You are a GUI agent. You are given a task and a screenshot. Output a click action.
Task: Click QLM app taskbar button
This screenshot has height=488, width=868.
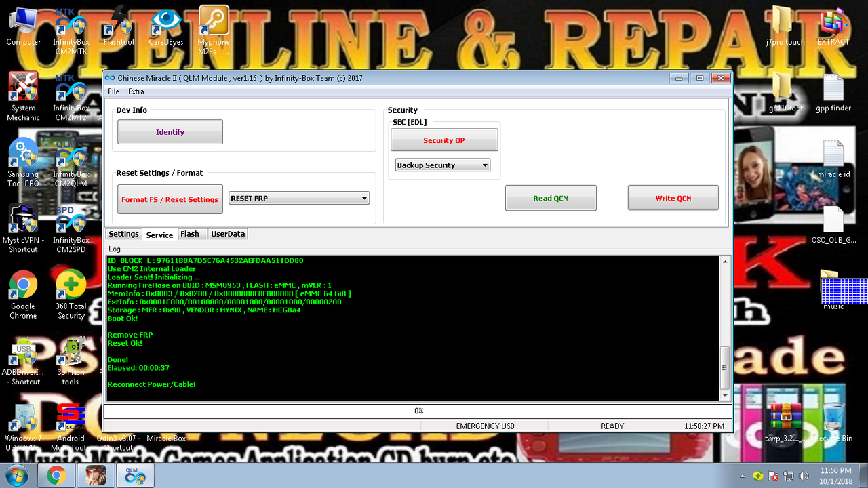click(x=135, y=476)
